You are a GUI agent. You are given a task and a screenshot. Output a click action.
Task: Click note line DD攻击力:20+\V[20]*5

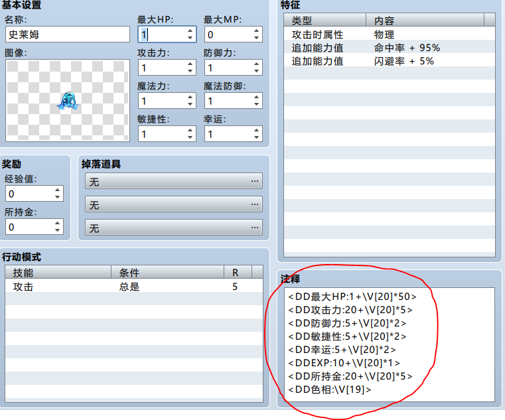point(350,309)
